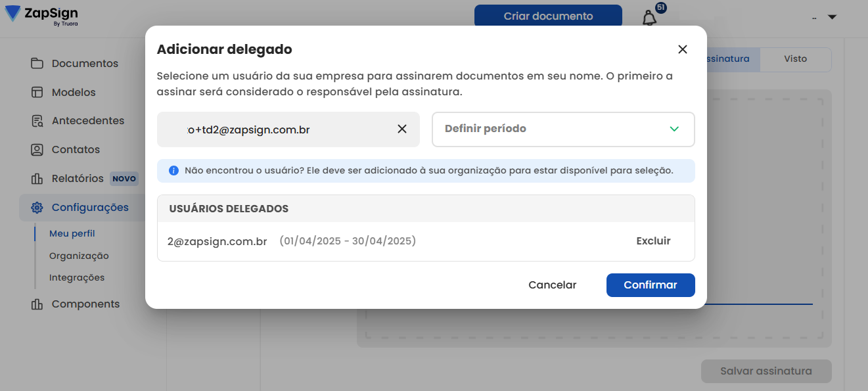Close the Adicionar delegado dialog
This screenshot has width=868, height=391.
point(683,49)
